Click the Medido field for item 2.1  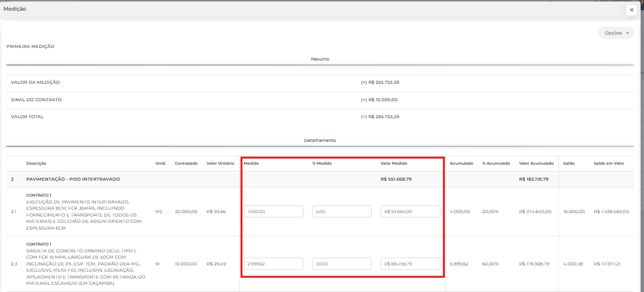(273, 212)
